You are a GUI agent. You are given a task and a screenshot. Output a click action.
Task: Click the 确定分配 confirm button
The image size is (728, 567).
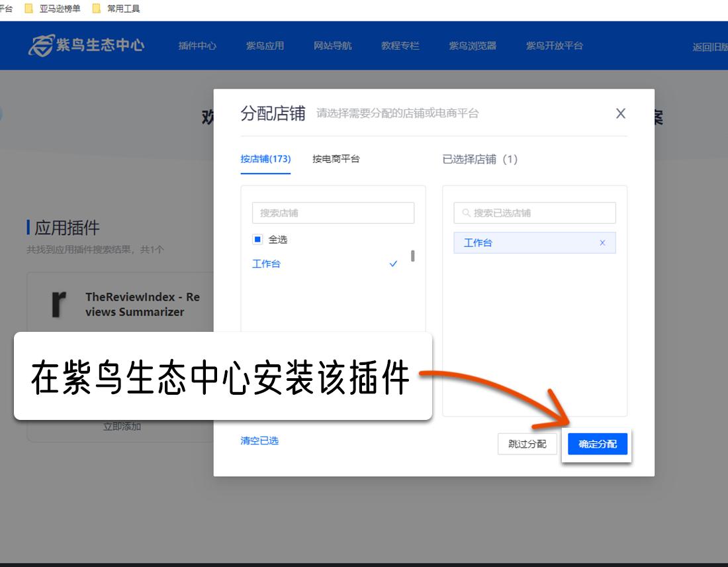click(x=597, y=444)
